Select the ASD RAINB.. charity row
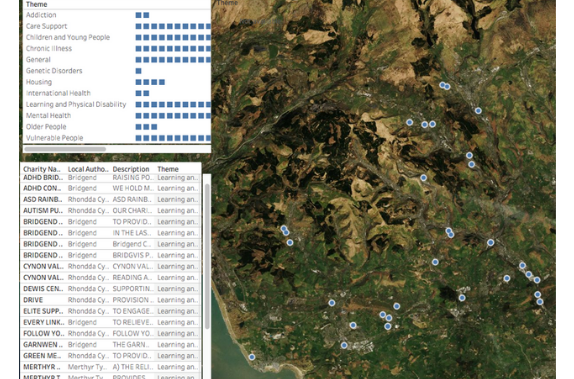The height and width of the screenshot is (379, 574). coord(111,200)
